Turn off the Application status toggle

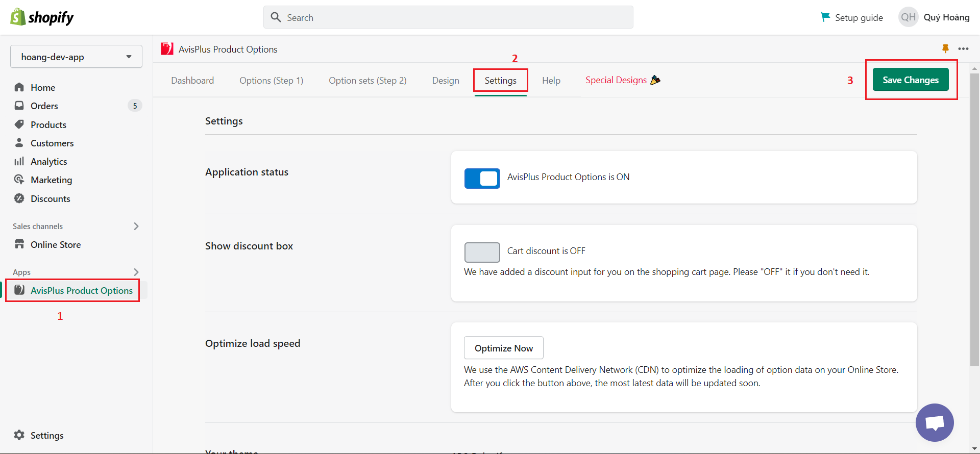click(x=482, y=179)
